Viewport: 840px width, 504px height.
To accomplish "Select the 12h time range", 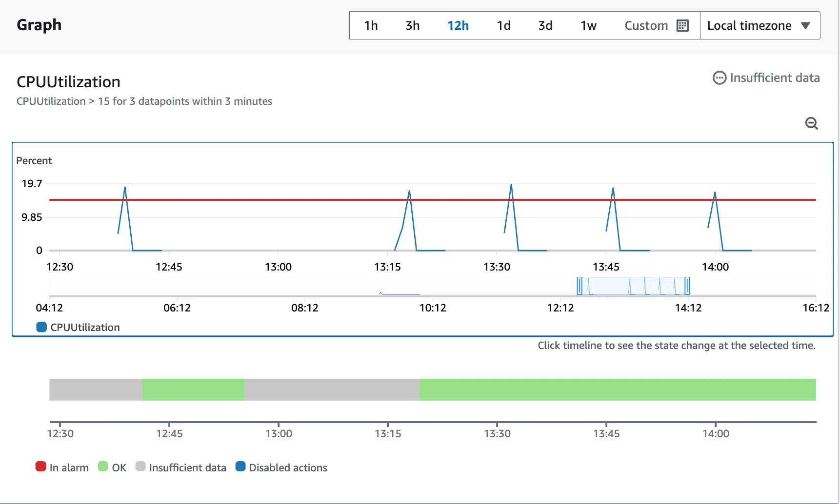I will click(458, 25).
